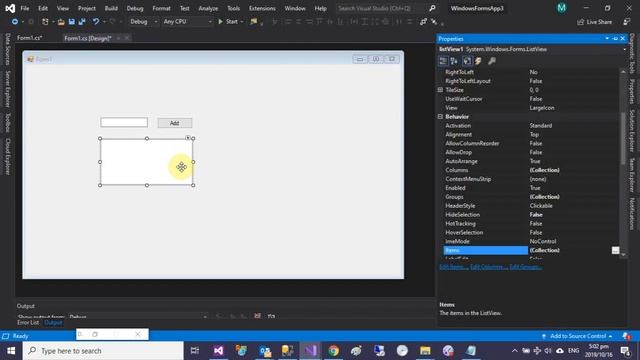Open File Explorer from the taskbar

[x=425, y=351]
